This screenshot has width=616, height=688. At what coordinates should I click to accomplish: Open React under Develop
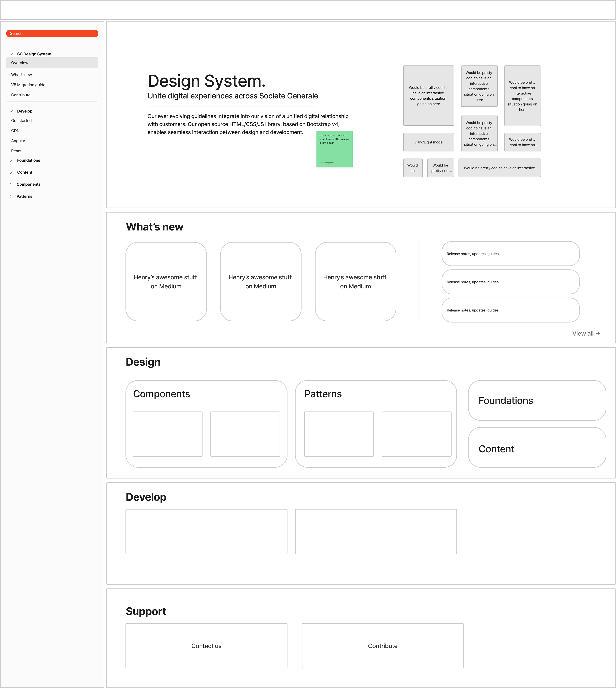tap(16, 151)
